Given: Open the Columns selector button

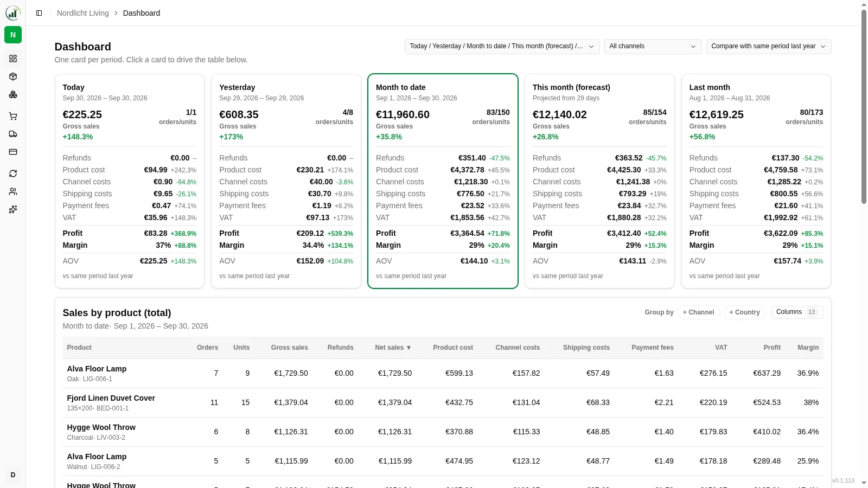Looking at the screenshot, I should tap(797, 312).
